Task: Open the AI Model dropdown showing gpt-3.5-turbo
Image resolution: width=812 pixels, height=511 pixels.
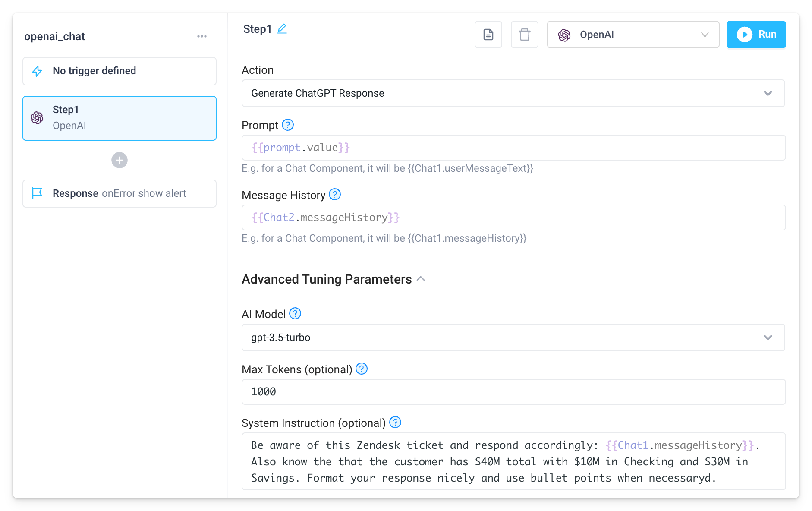Action: (x=513, y=338)
